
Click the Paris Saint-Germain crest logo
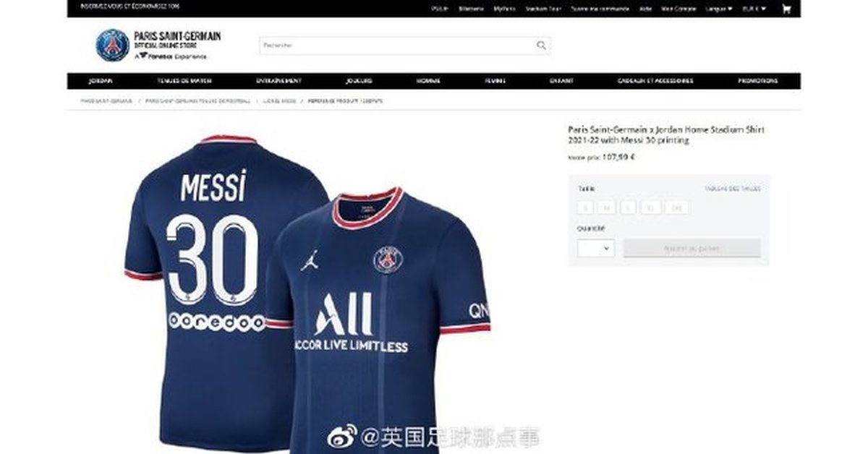pos(112,46)
